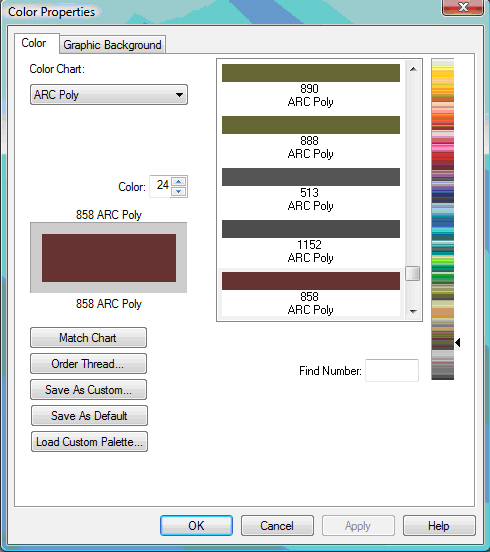The width and height of the screenshot is (490, 552).
Task: Confirm with the OK button
Action: 196,526
